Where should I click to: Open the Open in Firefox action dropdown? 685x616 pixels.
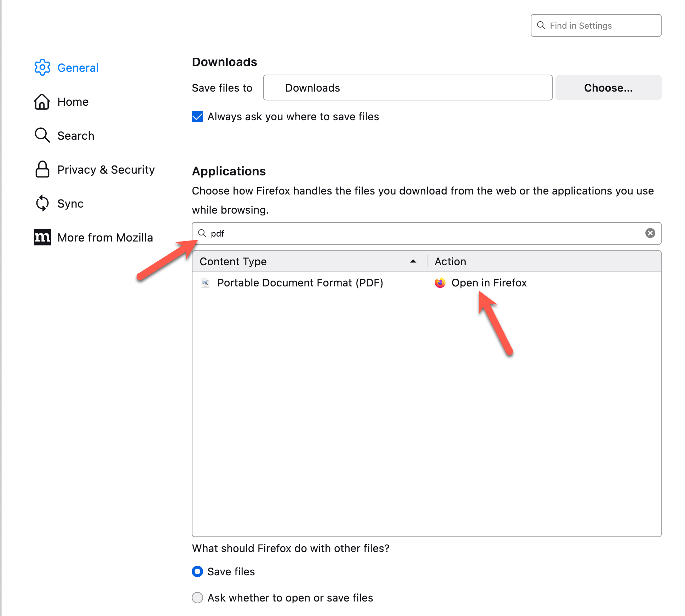click(490, 283)
